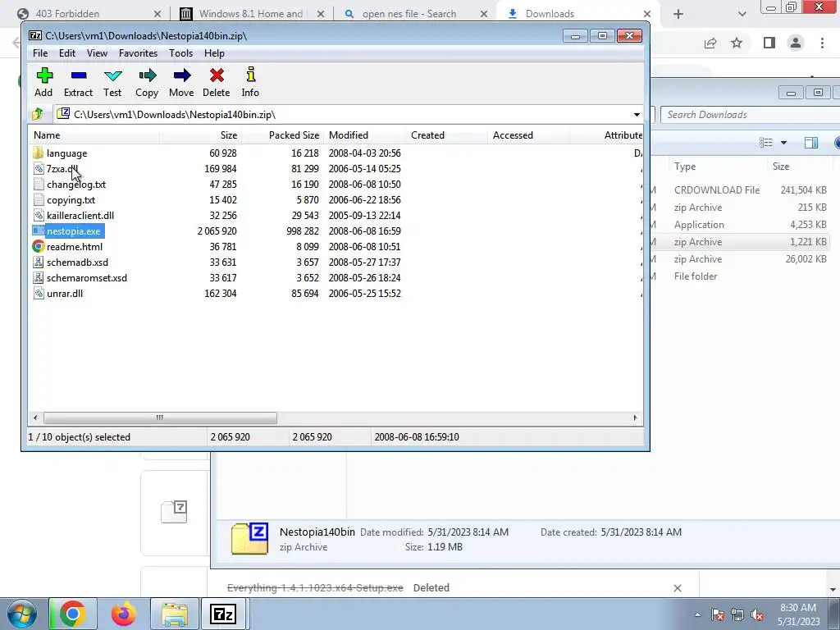This screenshot has height=630, width=840.
Task: Open the View menu
Action: 97,53
